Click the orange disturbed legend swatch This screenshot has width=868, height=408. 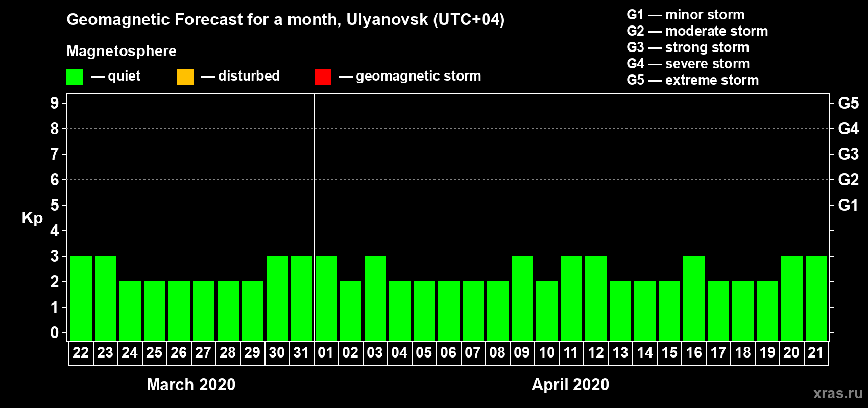tap(185, 77)
